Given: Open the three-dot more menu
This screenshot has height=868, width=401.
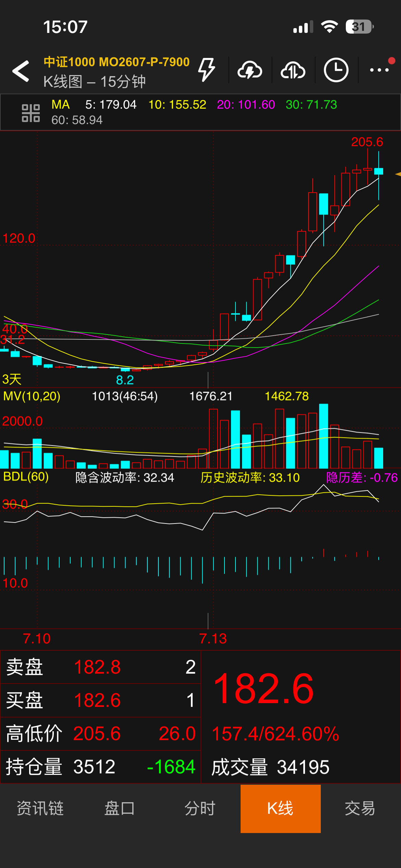Looking at the screenshot, I should coord(379,70).
